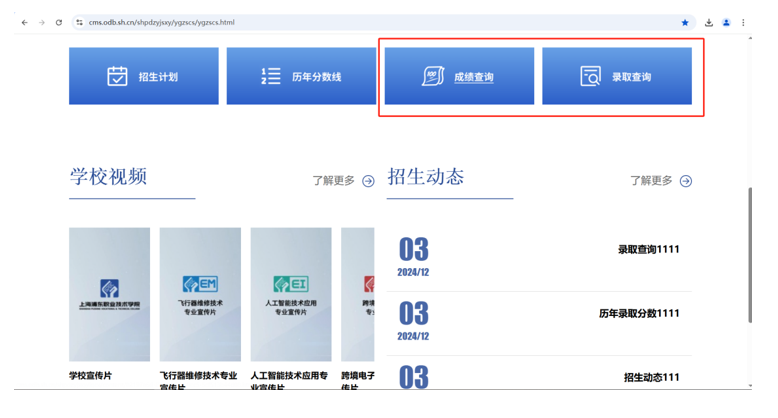
Task: Click 了解更多 arrow beside 学校视频
Action: (368, 181)
